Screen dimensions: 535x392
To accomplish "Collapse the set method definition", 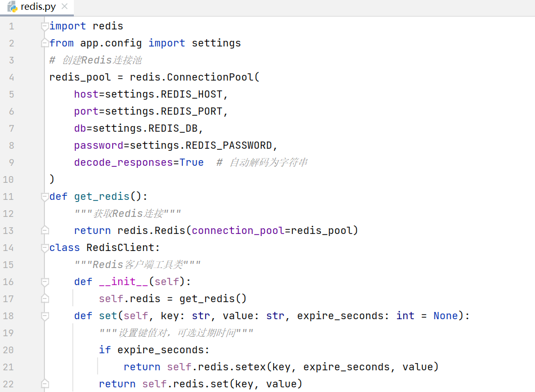I will 44,316.
